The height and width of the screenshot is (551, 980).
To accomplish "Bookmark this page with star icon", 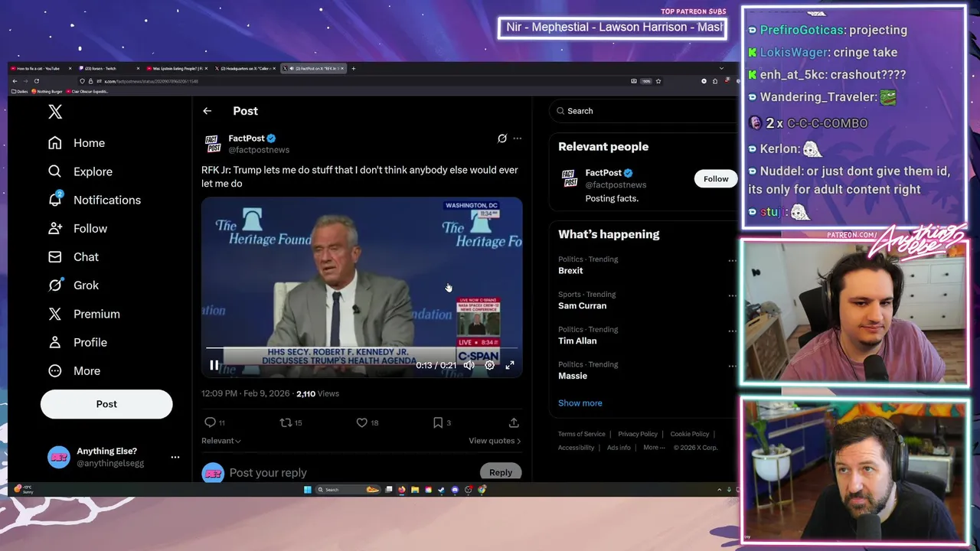I will [x=658, y=81].
